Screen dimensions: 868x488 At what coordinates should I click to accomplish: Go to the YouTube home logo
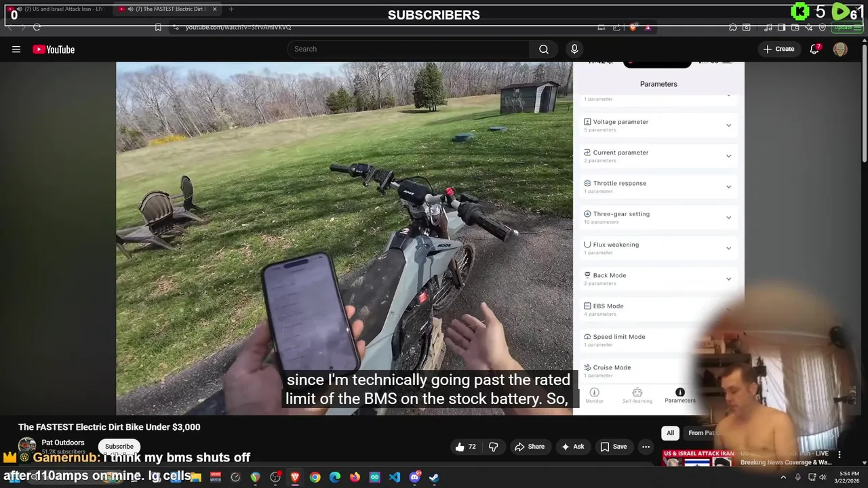tap(54, 49)
